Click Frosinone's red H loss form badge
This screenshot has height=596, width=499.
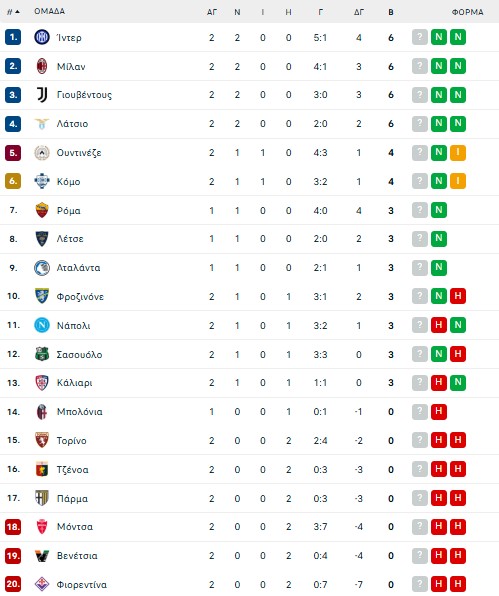point(458,296)
